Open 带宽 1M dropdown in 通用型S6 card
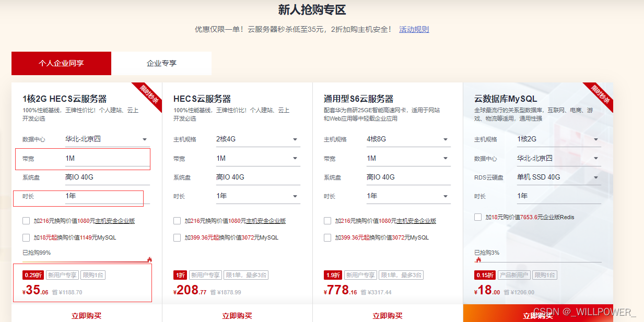Image resolution: width=644 pixels, height=322 pixels. click(408, 158)
